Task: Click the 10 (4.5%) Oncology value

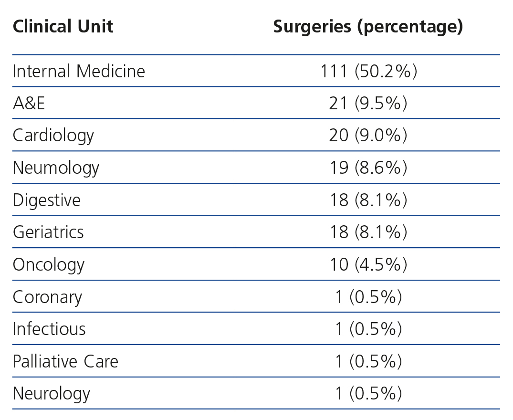Action: 368,264
